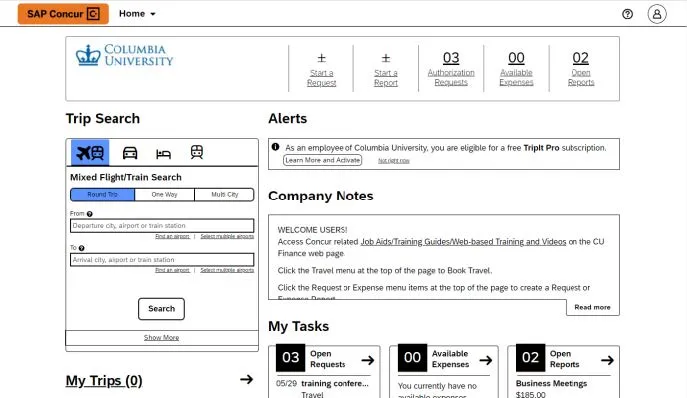This screenshot has height=398, width=687.
Task: Open the 02 Open Reports counter
Action: pos(581,69)
